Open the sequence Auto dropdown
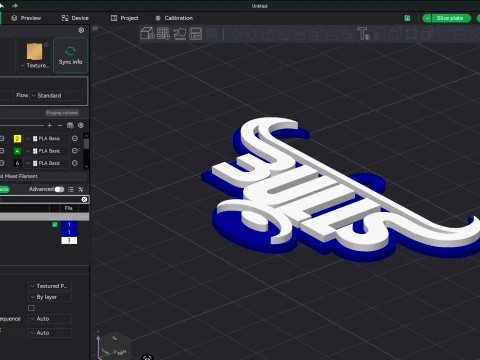This screenshot has width=480, height=360. tap(50, 319)
